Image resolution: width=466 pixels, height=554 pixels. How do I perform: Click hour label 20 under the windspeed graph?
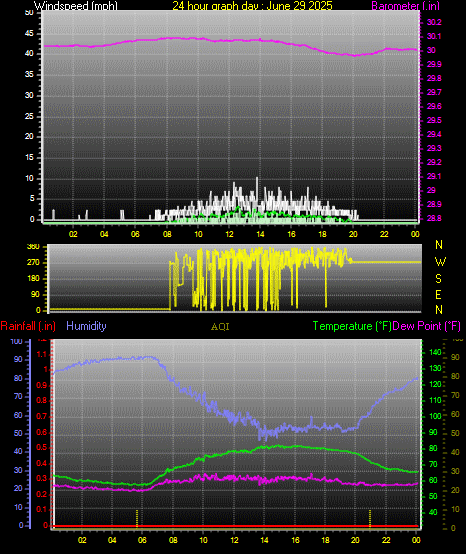click(x=353, y=234)
